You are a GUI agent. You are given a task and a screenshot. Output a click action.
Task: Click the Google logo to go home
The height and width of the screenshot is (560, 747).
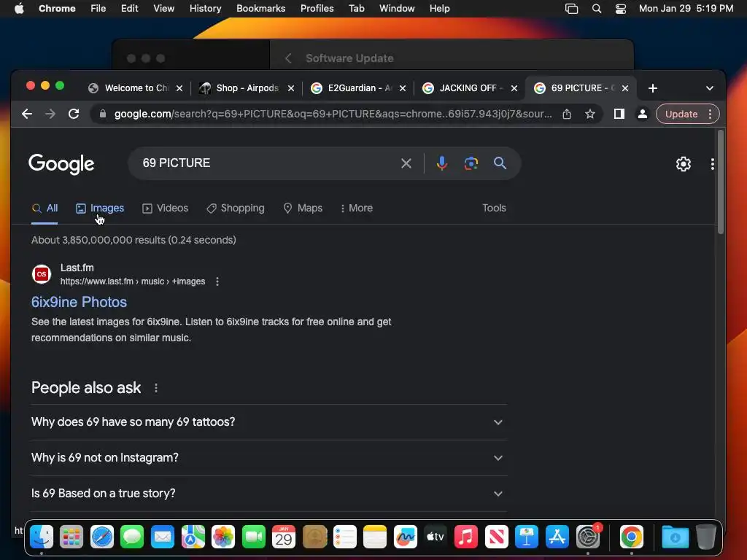click(x=61, y=164)
